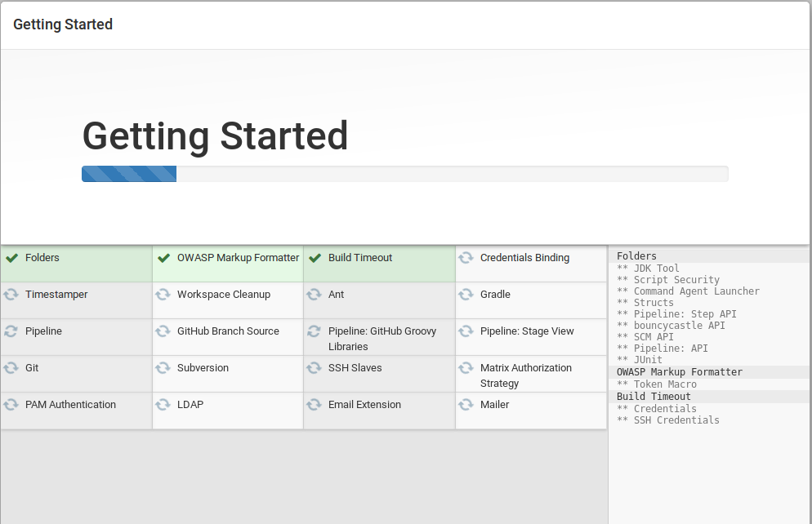
Task: Click the Matrix Authorization Strategy plugin name
Action: [x=526, y=375]
